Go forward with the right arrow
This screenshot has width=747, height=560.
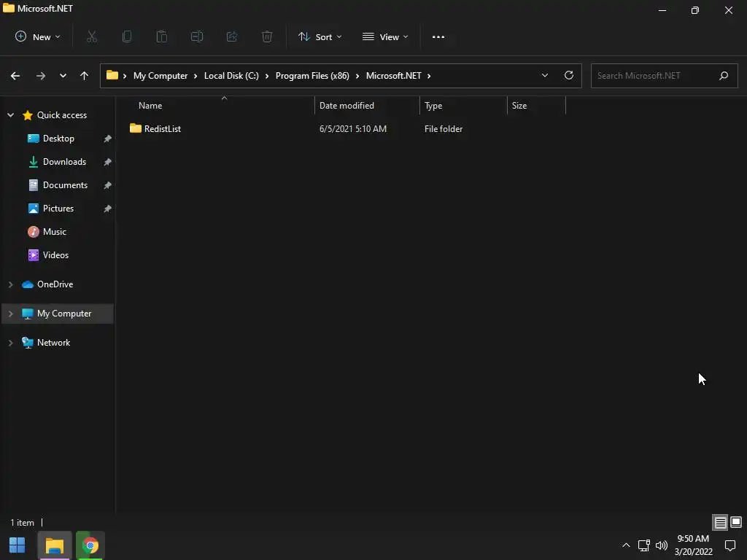(41, 76)
